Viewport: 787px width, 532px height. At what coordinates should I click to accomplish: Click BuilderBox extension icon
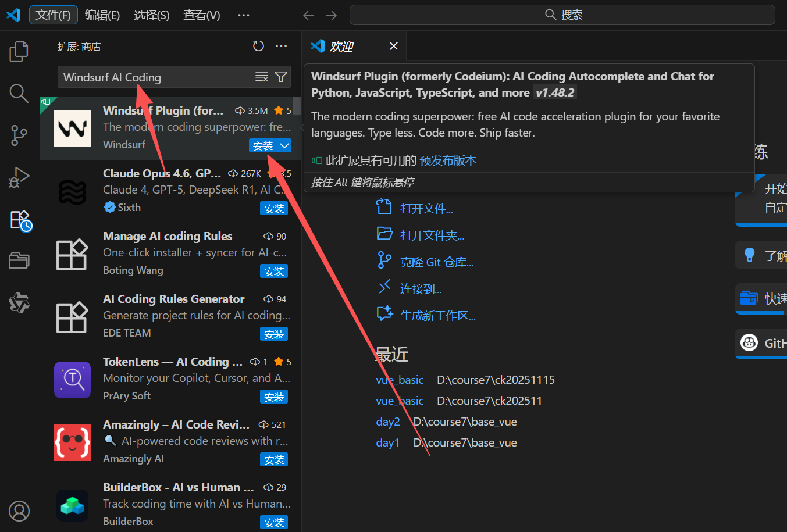(72, 505)
